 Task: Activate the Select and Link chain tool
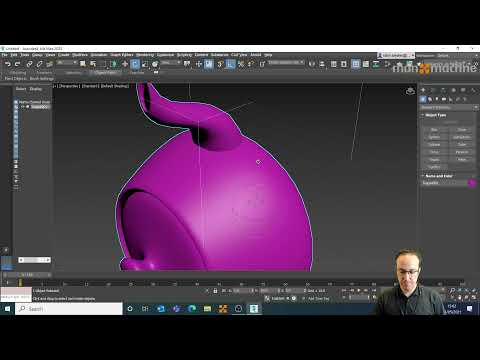pyautogui.click(x=29, y=64)
